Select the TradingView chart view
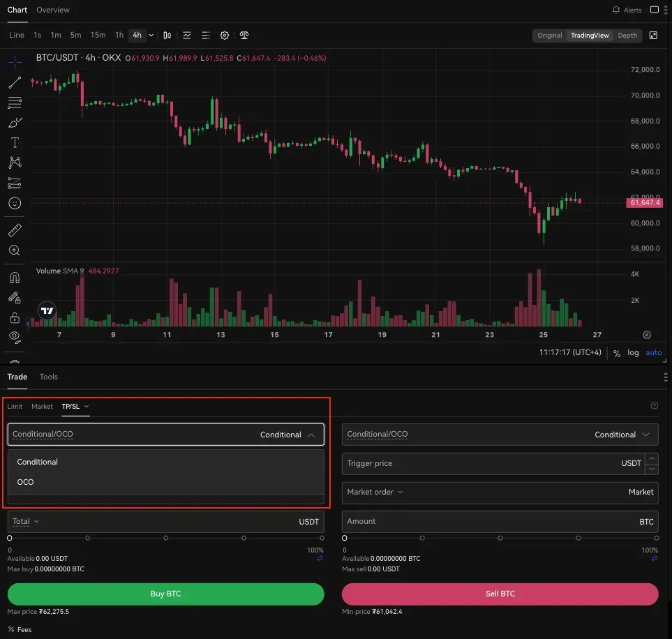The width and height of the screenshot is (672, 639). tap(590, 35)
